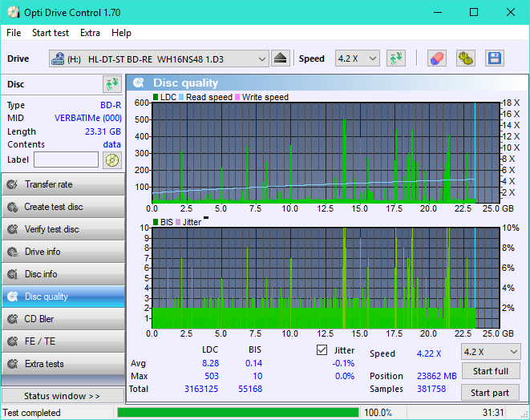Viewport: 530px width, 420px height.
Task: Open the Help menu
Action: pyautogui.click(x=121, y=33)
